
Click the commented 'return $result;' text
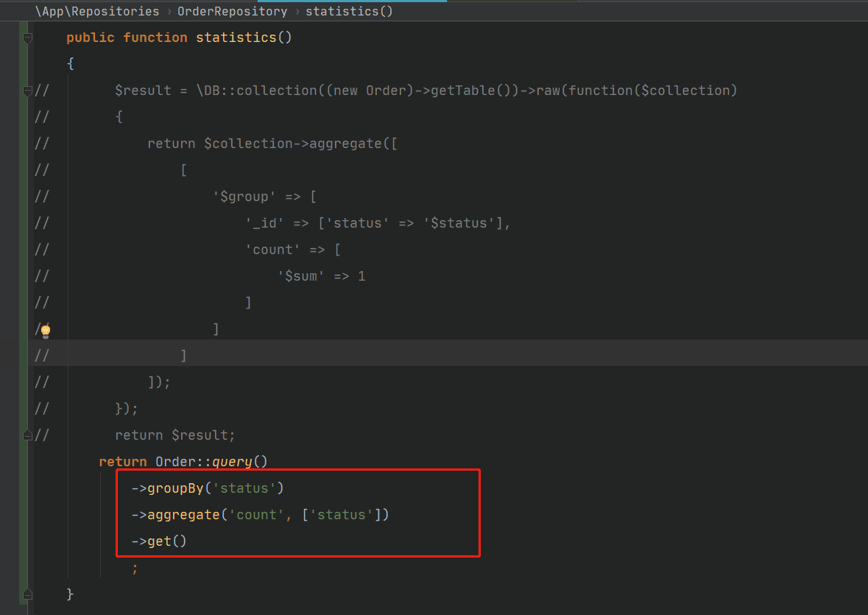[x=175, y=435]
